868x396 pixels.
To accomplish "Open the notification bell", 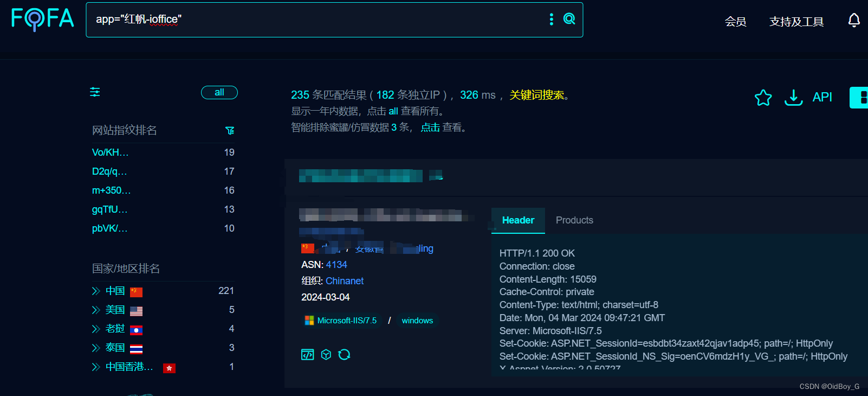I will coord(854,21).
